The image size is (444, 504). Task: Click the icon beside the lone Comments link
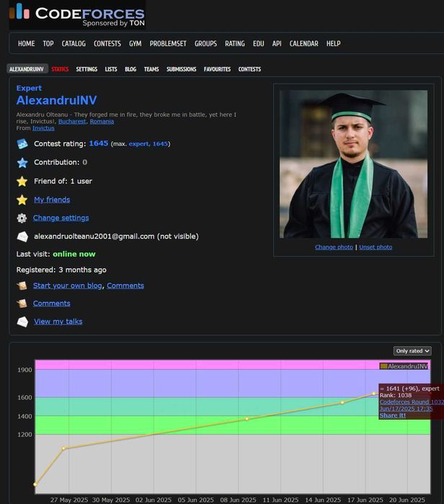[x=22, y=304]
